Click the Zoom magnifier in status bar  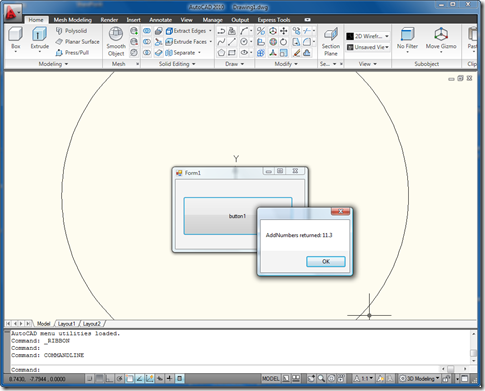tap(321, 378)
